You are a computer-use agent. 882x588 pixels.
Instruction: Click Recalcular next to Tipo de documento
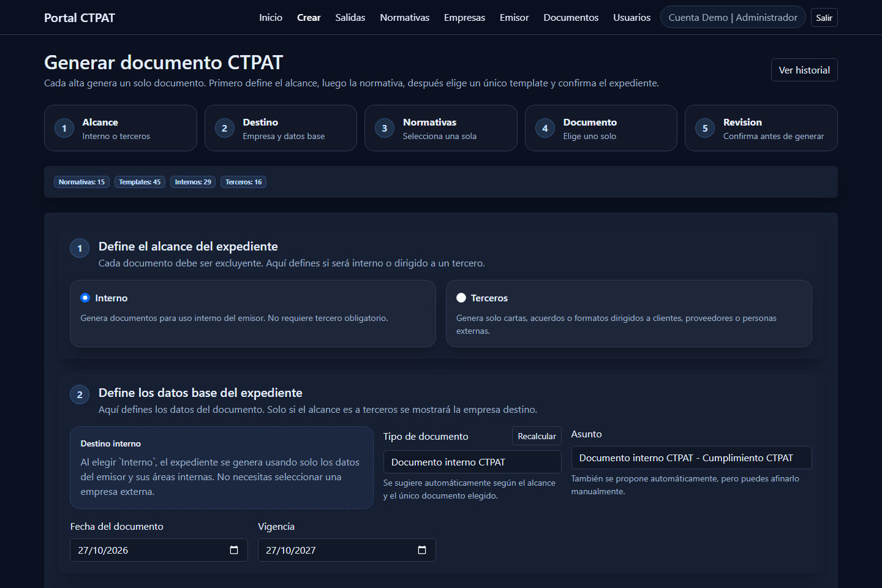pyautogui.click(x=537, y=436)
